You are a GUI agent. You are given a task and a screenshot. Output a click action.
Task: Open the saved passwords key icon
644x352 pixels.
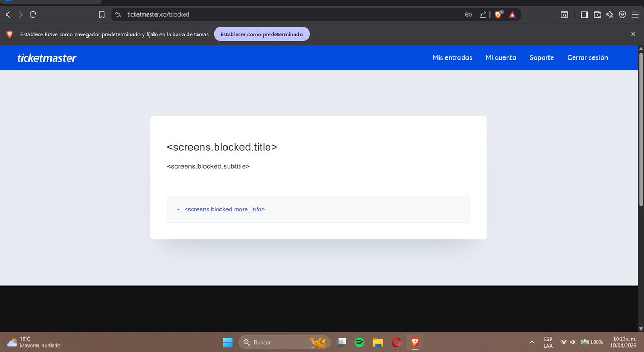point(468,14)
